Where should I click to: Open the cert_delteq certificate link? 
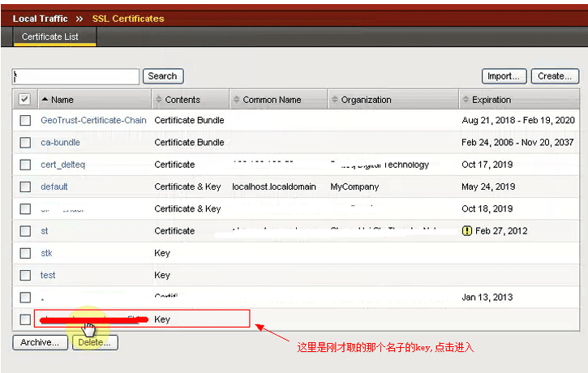click(x=64, y=165)
